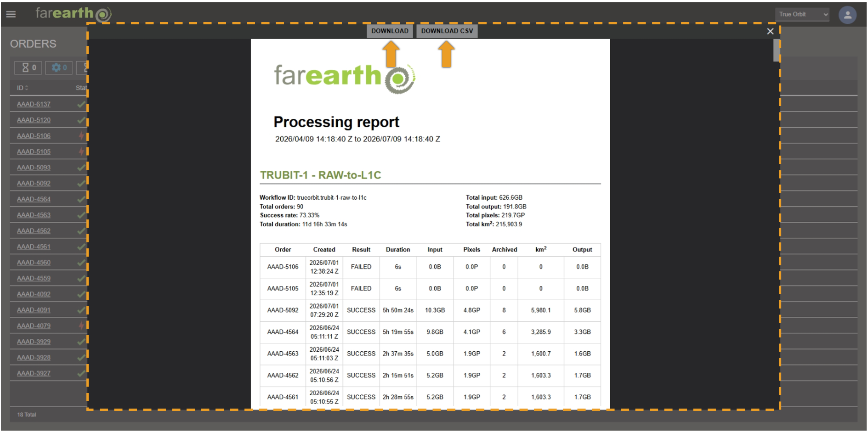Open order AAAD-5106 in orders list
The image size is (868, 432).
pos(34,136)
